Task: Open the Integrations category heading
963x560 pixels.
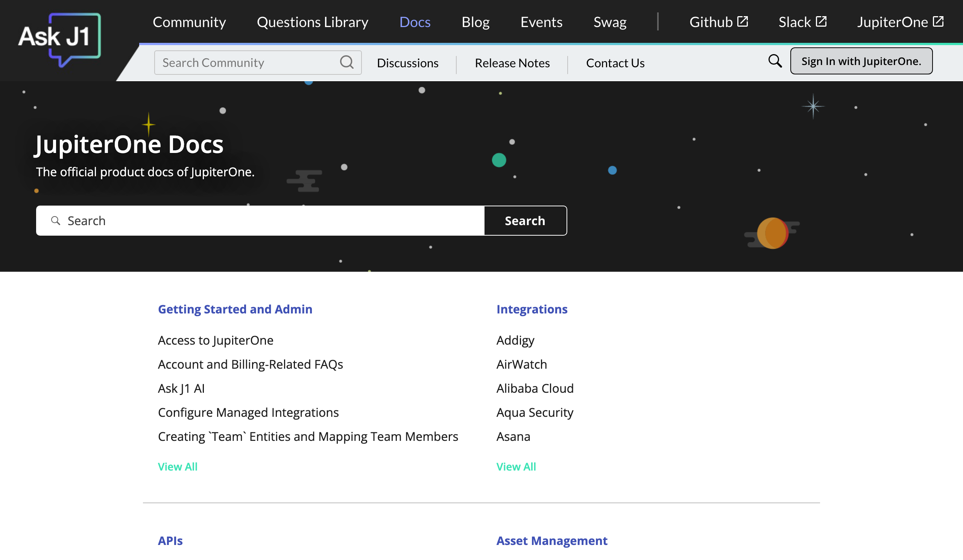Action: [532, 309]
